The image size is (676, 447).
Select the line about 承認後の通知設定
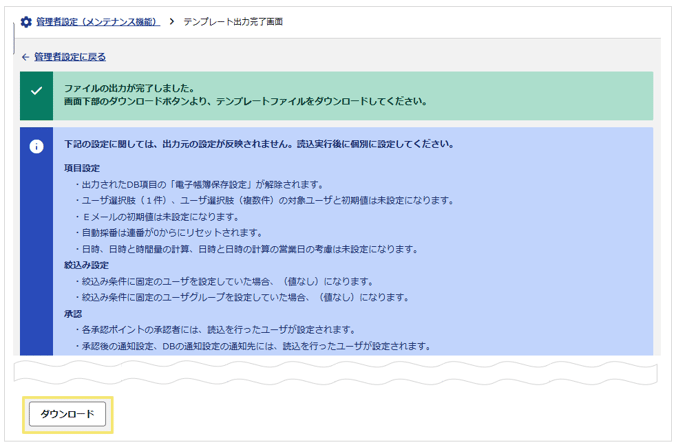(253, 346)
